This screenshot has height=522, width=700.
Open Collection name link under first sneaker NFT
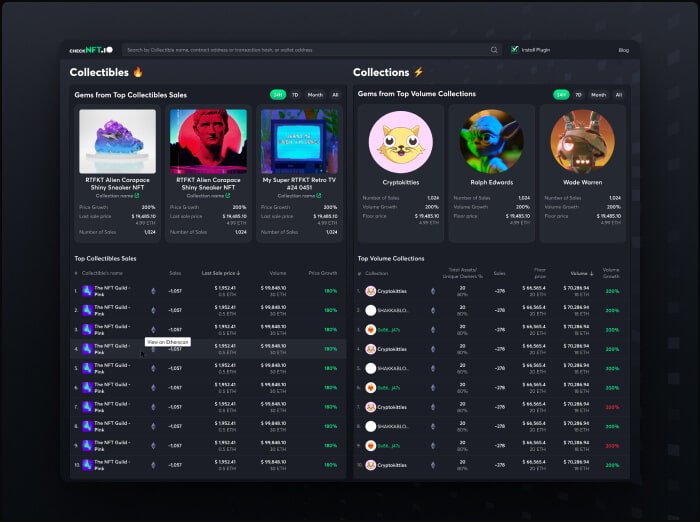click(117, 196)
